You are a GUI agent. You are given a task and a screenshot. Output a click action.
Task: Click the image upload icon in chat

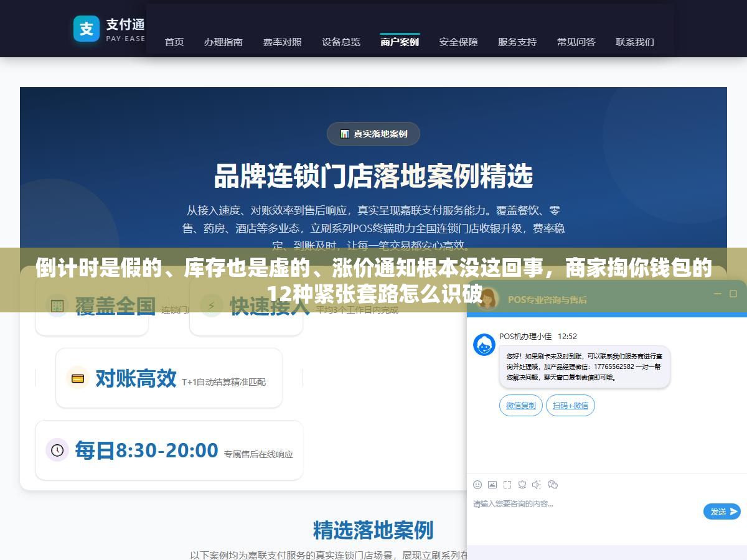click(x=492, y=485)
